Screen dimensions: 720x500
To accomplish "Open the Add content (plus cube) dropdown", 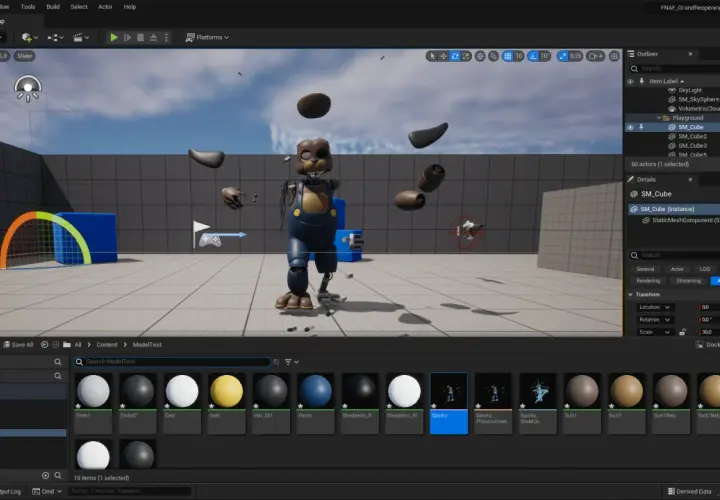I will point(30,37).
